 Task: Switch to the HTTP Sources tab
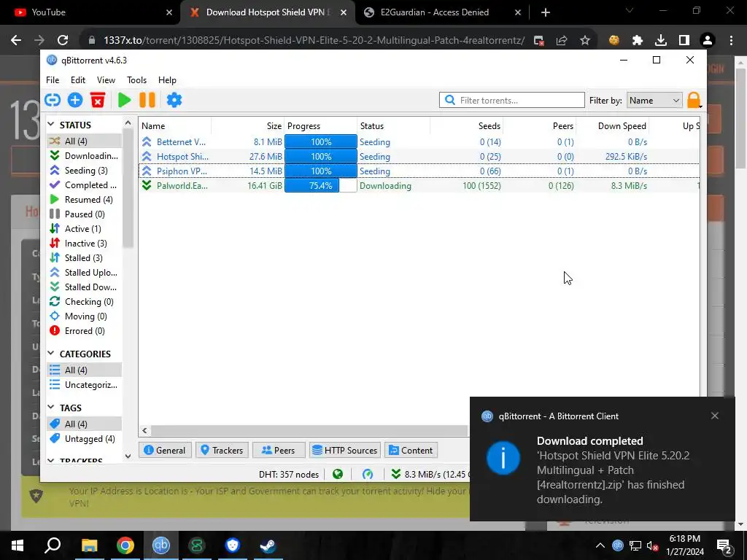tap(345, 450)
